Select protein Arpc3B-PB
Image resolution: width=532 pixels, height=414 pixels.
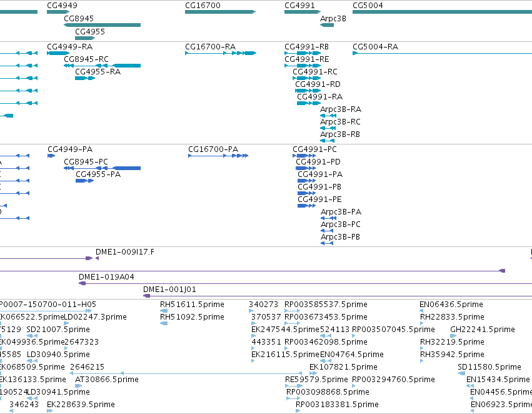[x=340, y=237]
